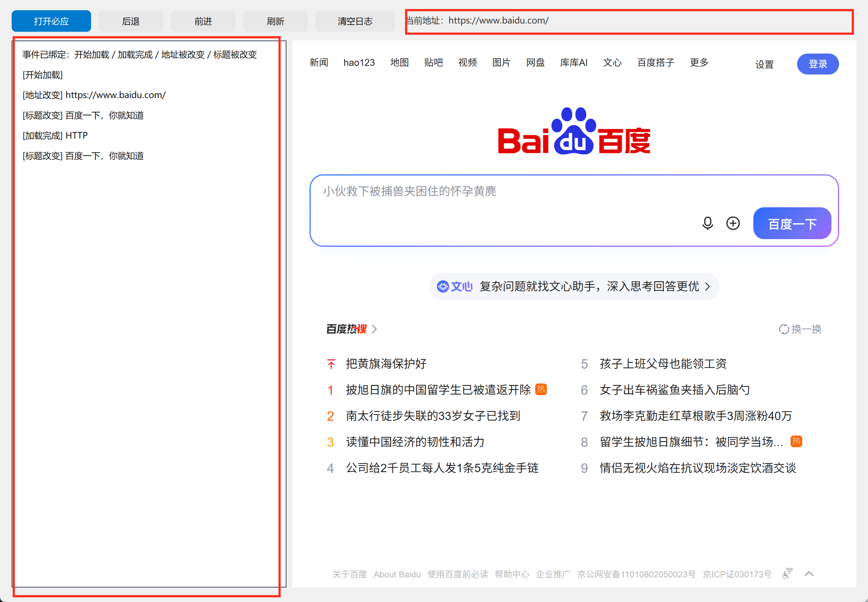Open the 文心 nav link
Image resolution: width=868 pixels, height=602 pixels.
612,63
